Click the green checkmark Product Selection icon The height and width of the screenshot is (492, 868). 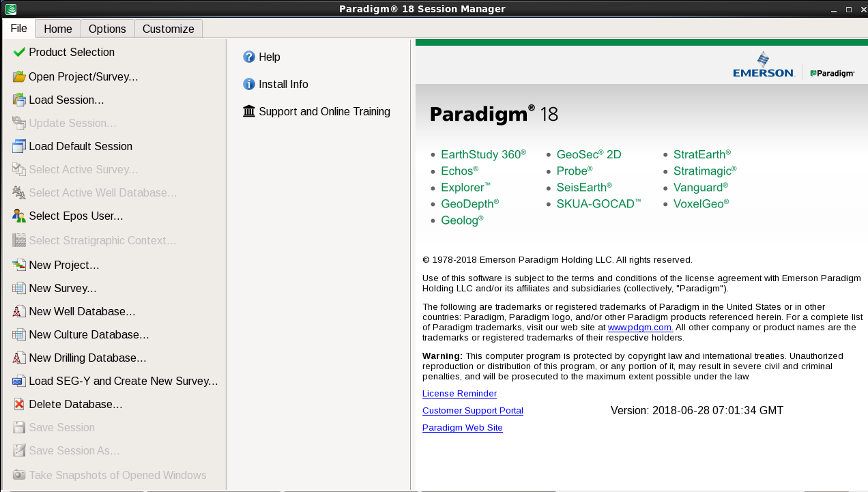coord(19,52)
